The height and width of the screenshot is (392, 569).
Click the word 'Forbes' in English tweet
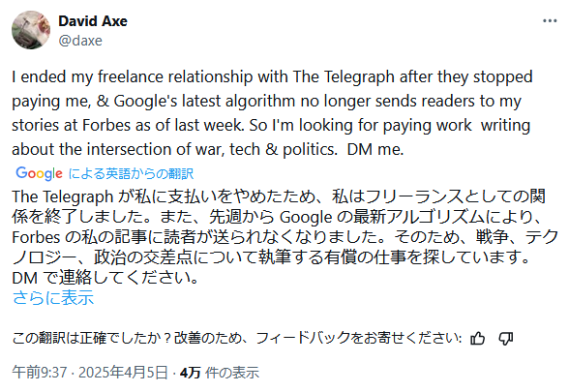(106, 125)
